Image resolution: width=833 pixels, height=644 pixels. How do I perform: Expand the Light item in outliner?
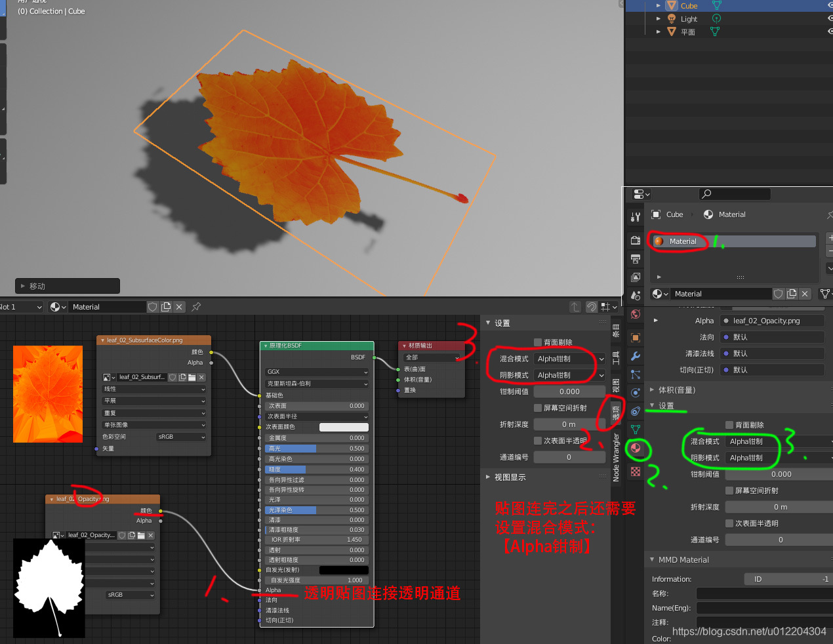coord(659,19)
